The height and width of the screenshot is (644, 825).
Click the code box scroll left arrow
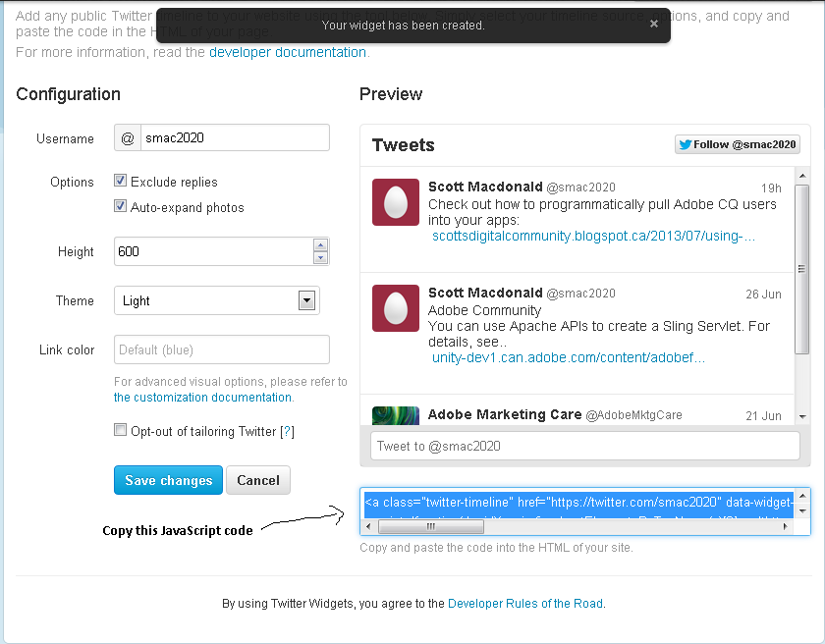(368, 526)
